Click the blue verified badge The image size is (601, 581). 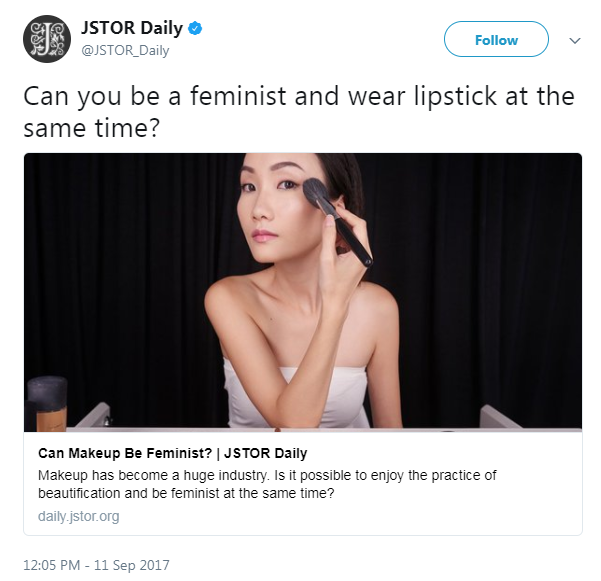point(195,28)
